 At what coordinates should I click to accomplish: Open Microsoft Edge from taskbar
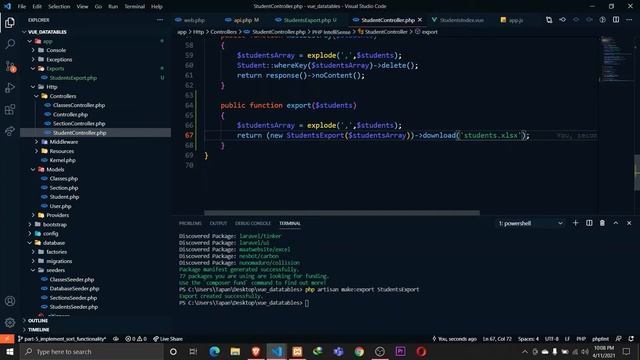coord(215,351)
